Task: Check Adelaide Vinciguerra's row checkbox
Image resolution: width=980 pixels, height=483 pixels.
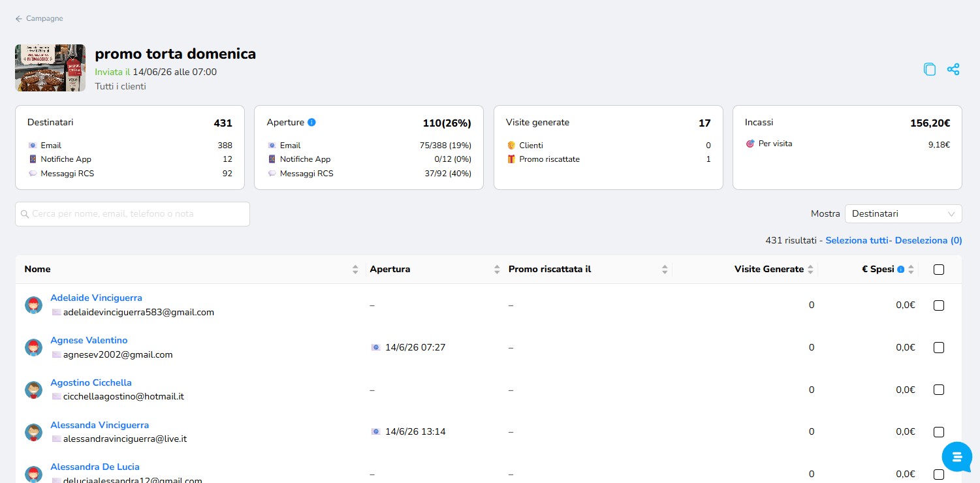Action: pyautogui.click(x=939, y=305)
